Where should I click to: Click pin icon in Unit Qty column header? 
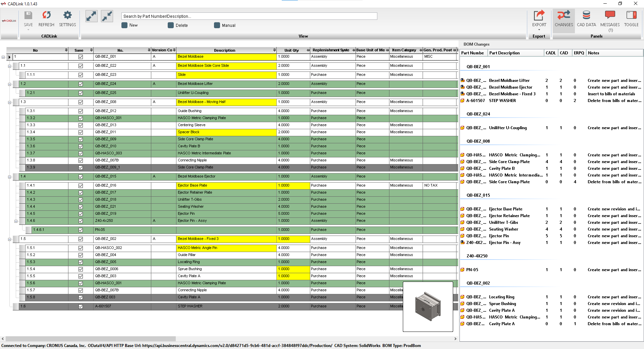(x=308, y=50)
